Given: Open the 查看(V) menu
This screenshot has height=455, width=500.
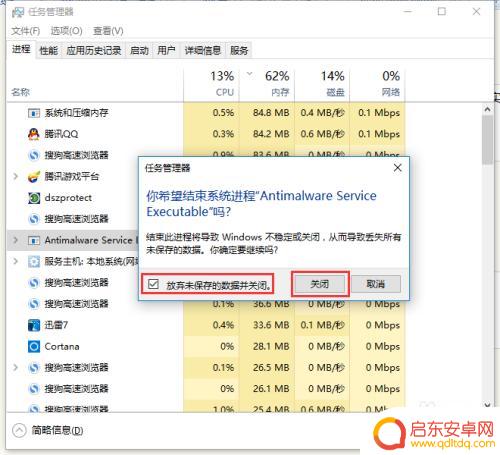Looking at the screenshot, I should 108,31.
